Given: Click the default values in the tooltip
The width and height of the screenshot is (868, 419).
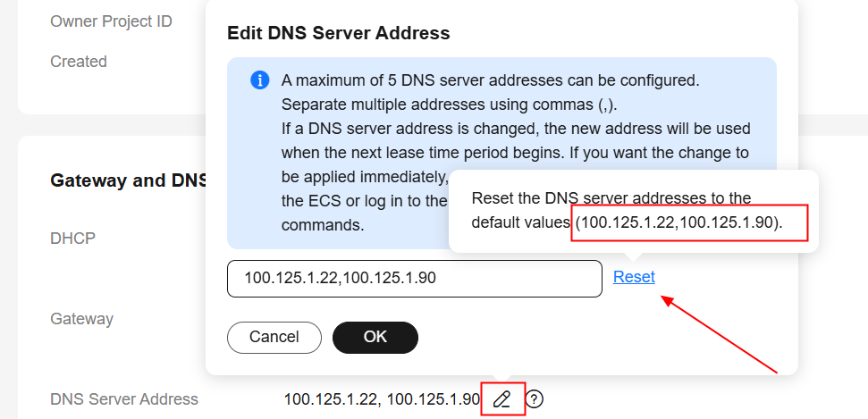Looking at the screenshot, I should (678, 222).
